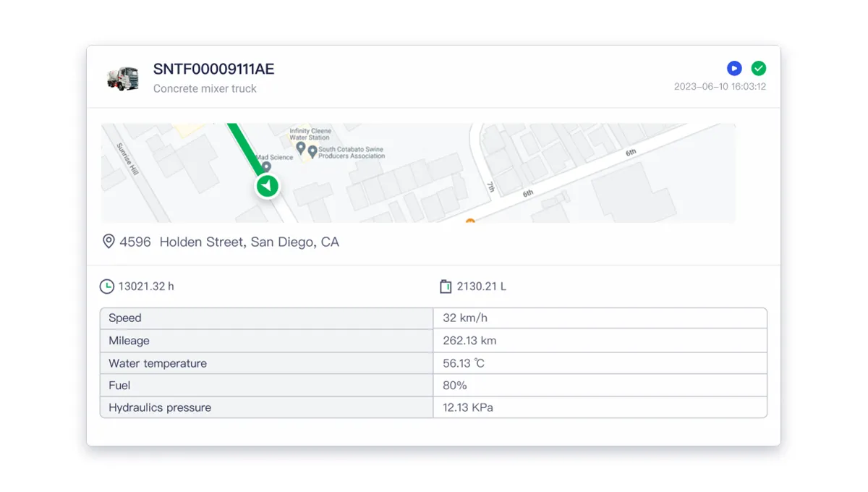
Task: Click the fuel tank volume icon
Action: [x=446, y=287]
